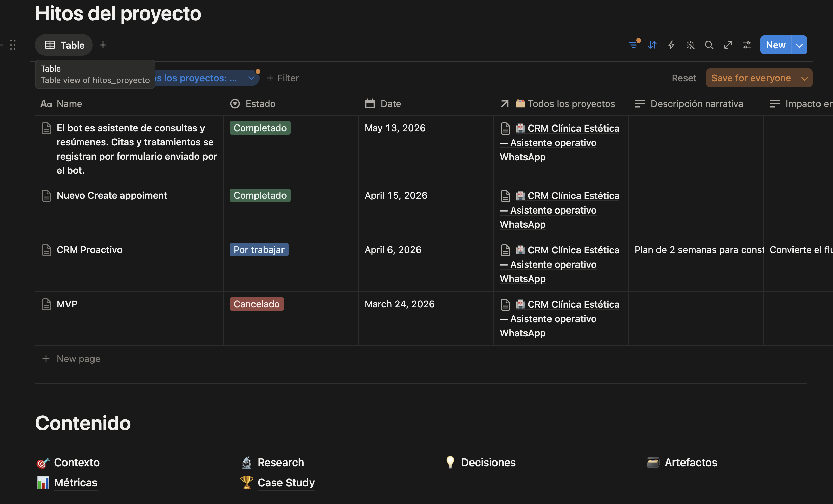Open the Métricas page link

[x=76, y=483]
